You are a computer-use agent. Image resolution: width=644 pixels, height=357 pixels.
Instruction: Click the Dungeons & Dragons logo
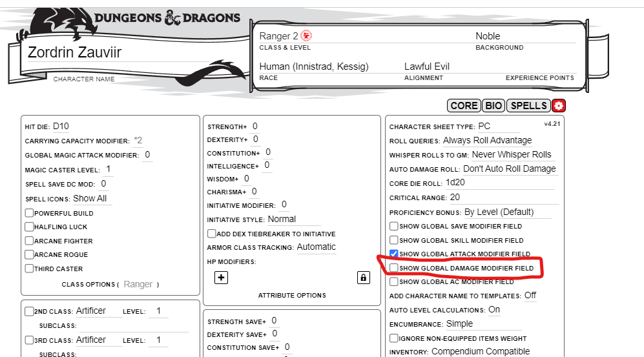tap(167, 19)
